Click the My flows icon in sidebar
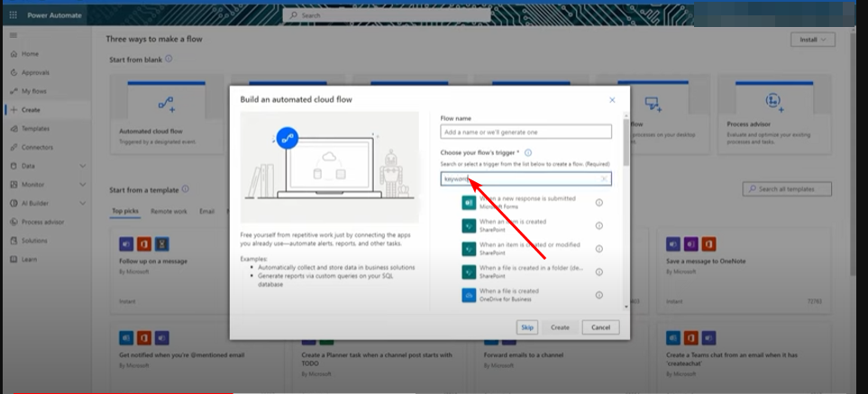 click(14, 91)
